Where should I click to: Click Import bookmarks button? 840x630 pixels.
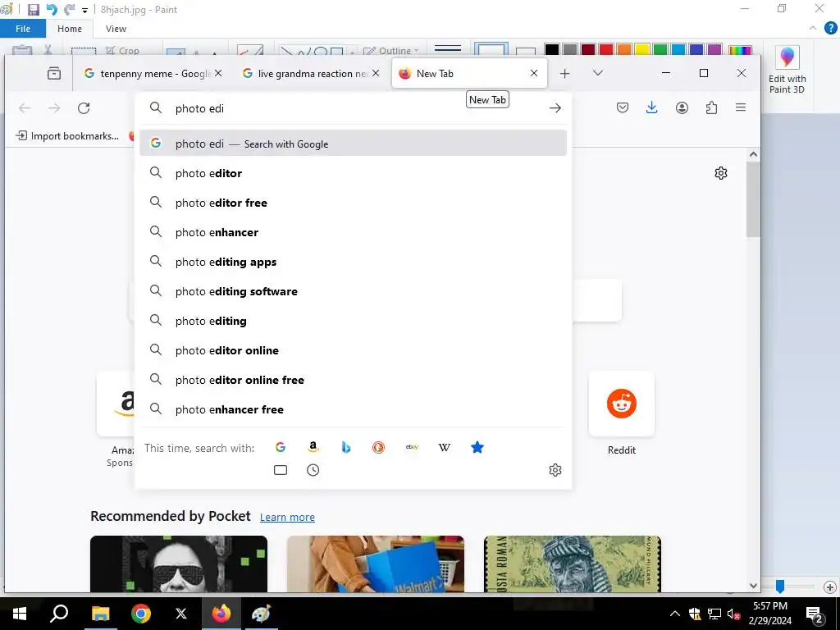pos(67,135)
